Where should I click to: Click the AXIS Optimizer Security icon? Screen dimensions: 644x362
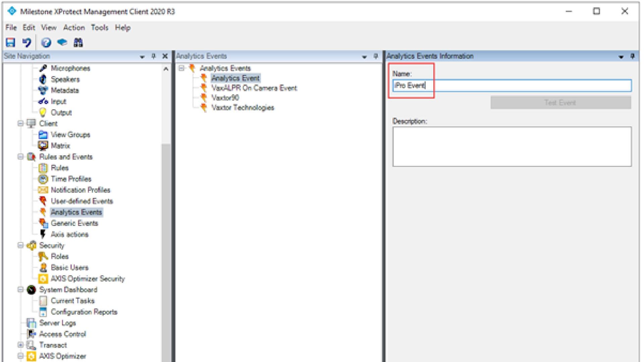click(x=43, y=279)
